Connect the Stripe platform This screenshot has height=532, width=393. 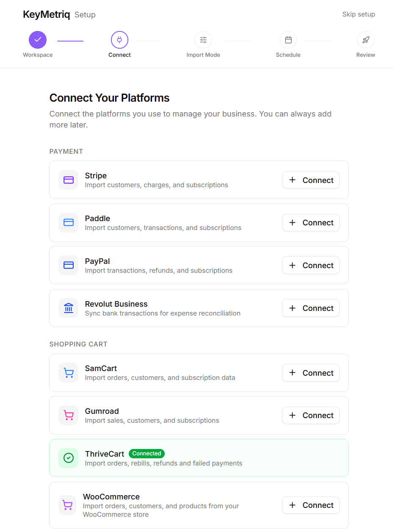[x=311, y=180]
